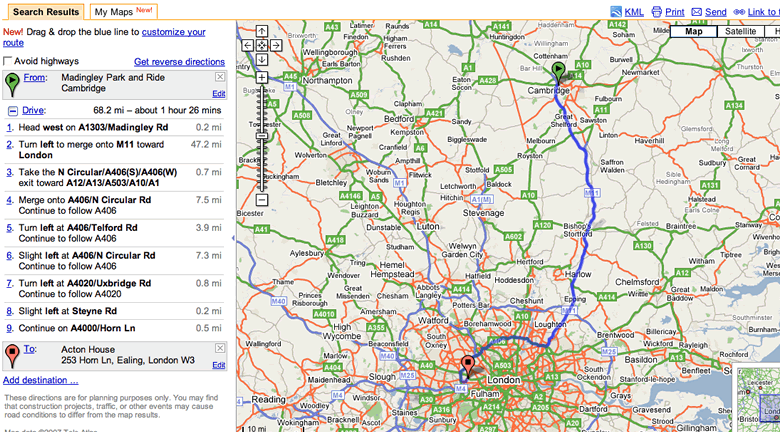Click customize your route link
The width and height of the screenshot is (780, 432).
pyautogui.click(x=173, y=32)
